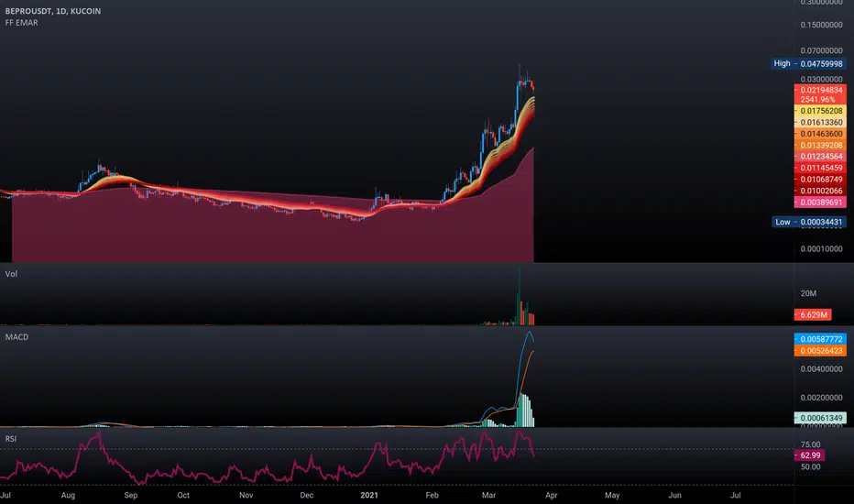Click the 0.07000000 price axis label

point(821,50)
